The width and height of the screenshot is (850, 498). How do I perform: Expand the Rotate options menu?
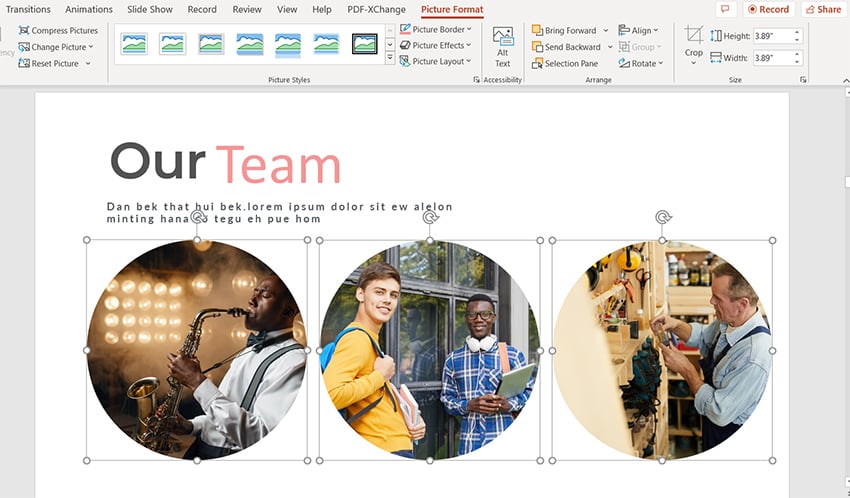(x=638, y=63)
